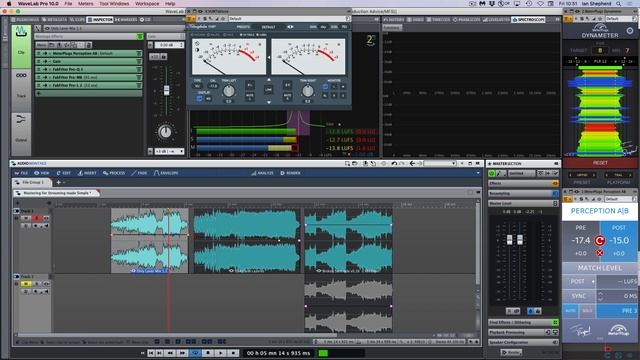640x360 pixels.
Task: Click the red X clear icon
Action: tap(600, 253)
